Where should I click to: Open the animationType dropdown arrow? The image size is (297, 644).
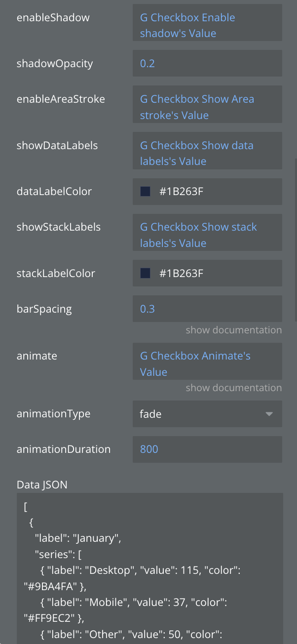(x=269, y=414)
